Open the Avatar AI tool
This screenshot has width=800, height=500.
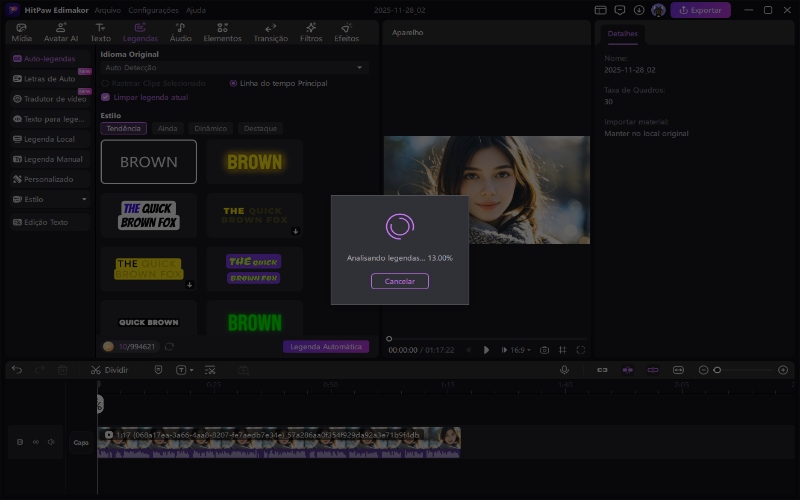click(61, 32)
